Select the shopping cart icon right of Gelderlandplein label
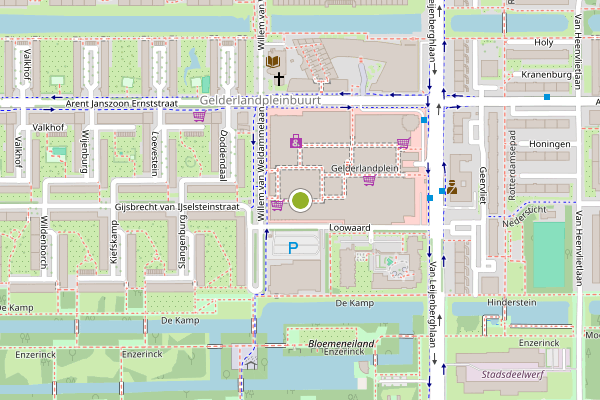The height and width of the screenshot is (400, 600). coord(369,180)
